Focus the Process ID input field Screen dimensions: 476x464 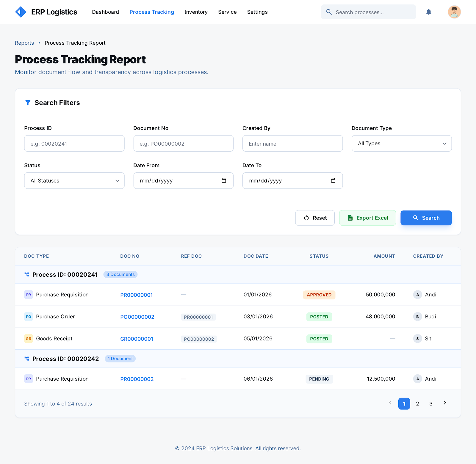pos(74,144)
